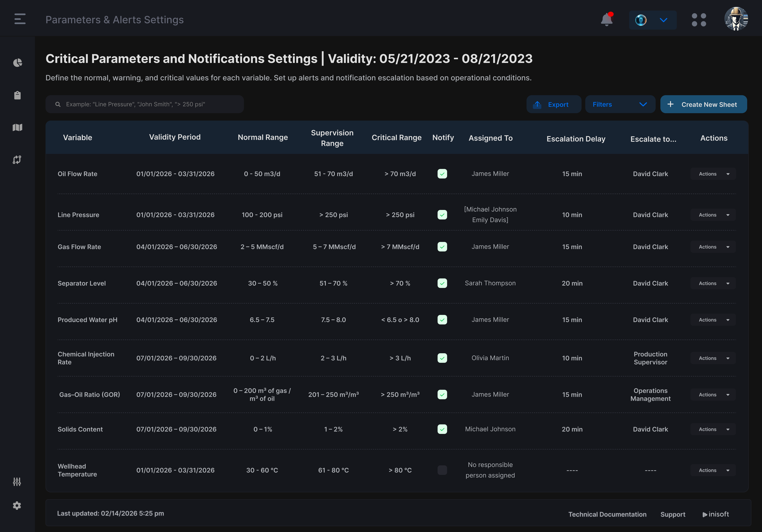Untick Notify for Separator Level
762x532 pixels.
click(442, 283)
